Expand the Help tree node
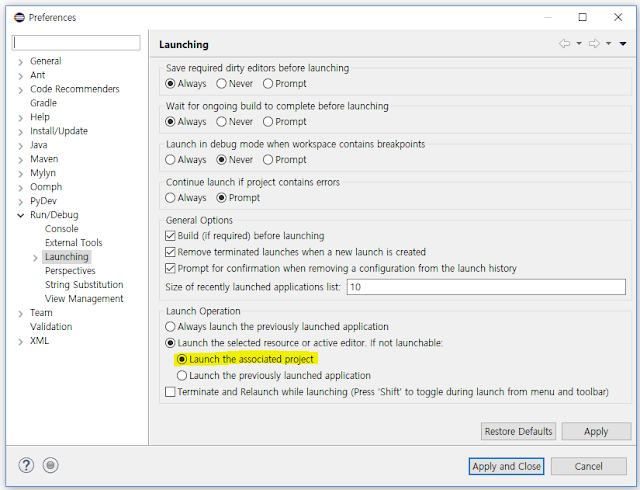 pyautogui.click(x=20, y=118)
